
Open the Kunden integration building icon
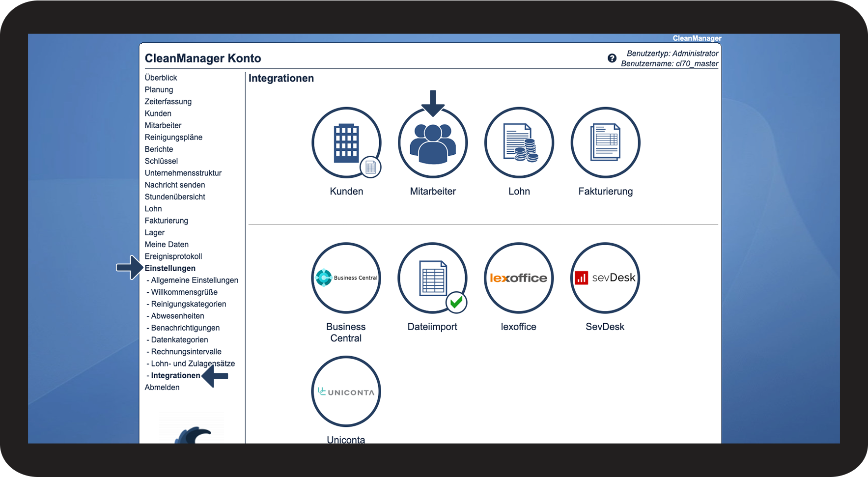(346, 142)
